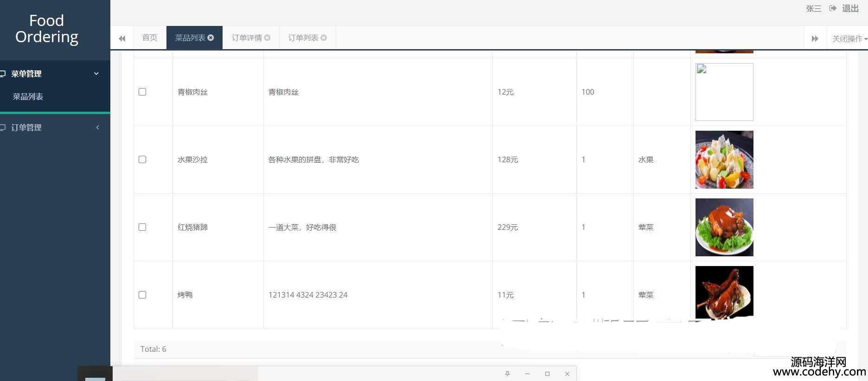Open the 水果沙拉 dish thumbnail image

[x=724, y=159]
